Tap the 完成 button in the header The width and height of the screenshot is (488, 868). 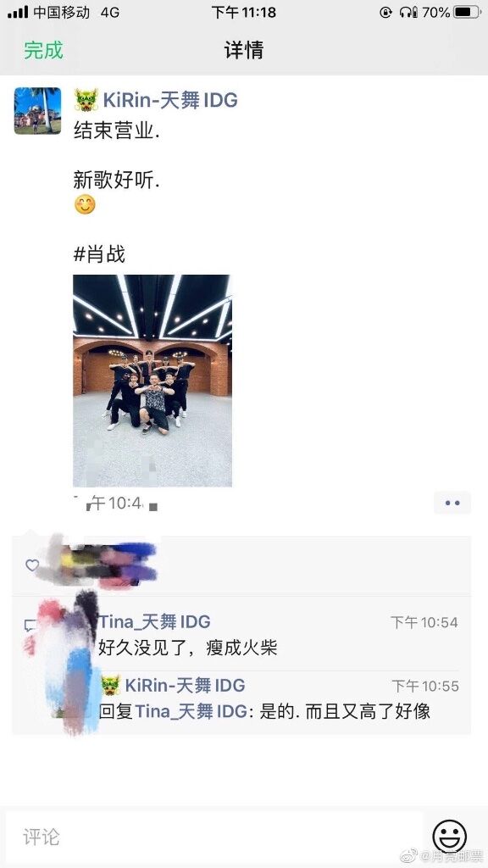(x=43, y=50)
